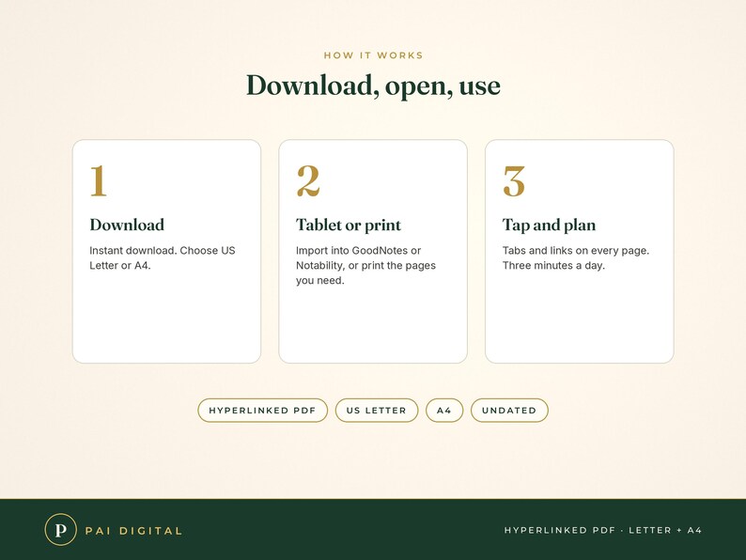The width and height of the screenshot is (746, 560).
Task: Click the A4 pill tag
Action: tap(443, 410)
